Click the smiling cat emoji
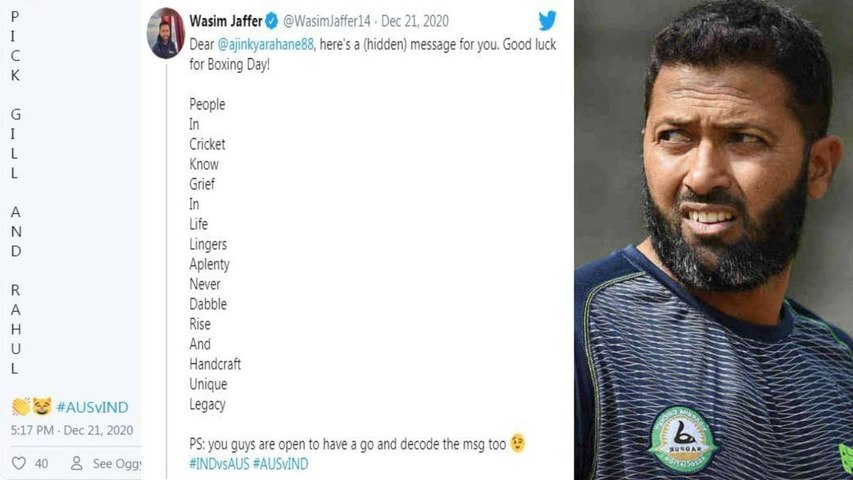This screenshot has height=480, width=853. [x=41, y=407]
